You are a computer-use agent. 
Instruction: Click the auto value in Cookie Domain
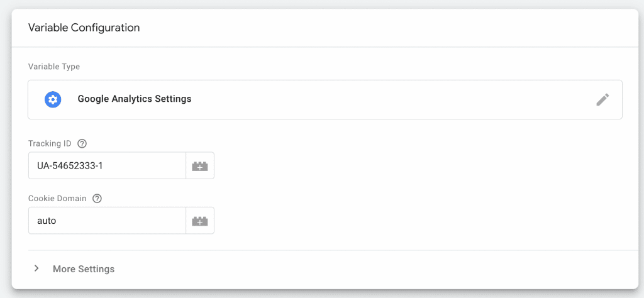pos(47,221)
